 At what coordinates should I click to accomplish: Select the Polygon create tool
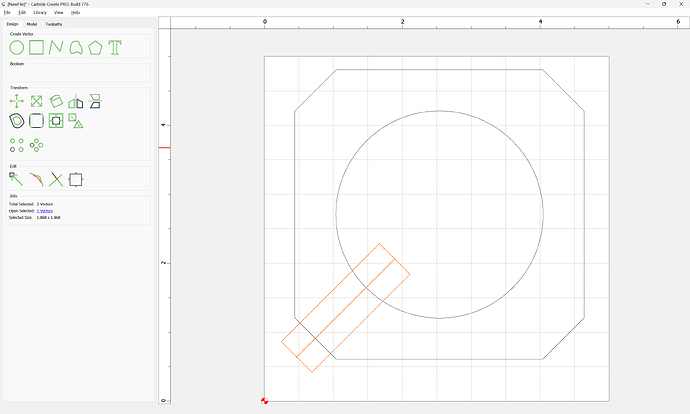point(95,48)
